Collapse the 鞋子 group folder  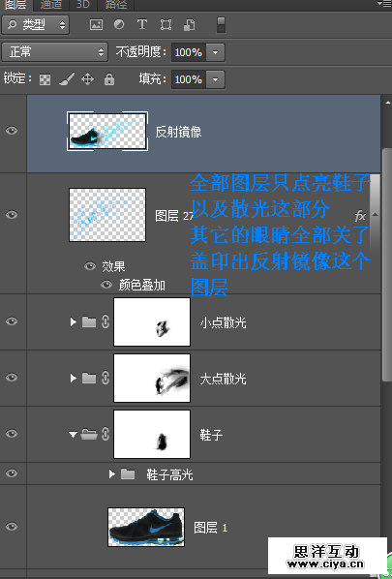(x=74, y=435)
